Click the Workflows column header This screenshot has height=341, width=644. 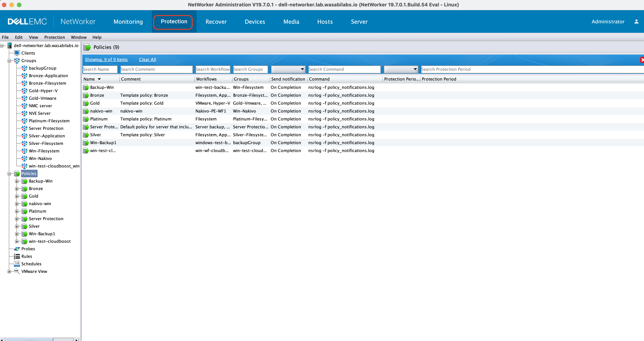(214, 79)
